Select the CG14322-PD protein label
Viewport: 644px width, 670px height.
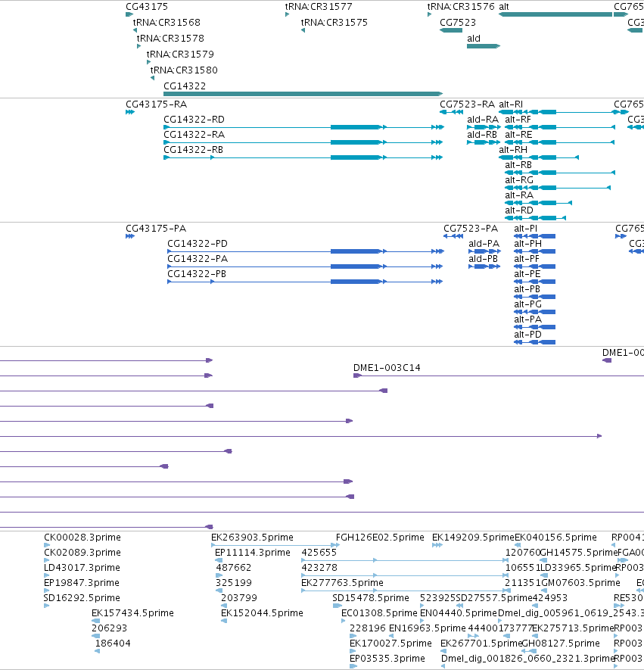(x=198, y=244)
